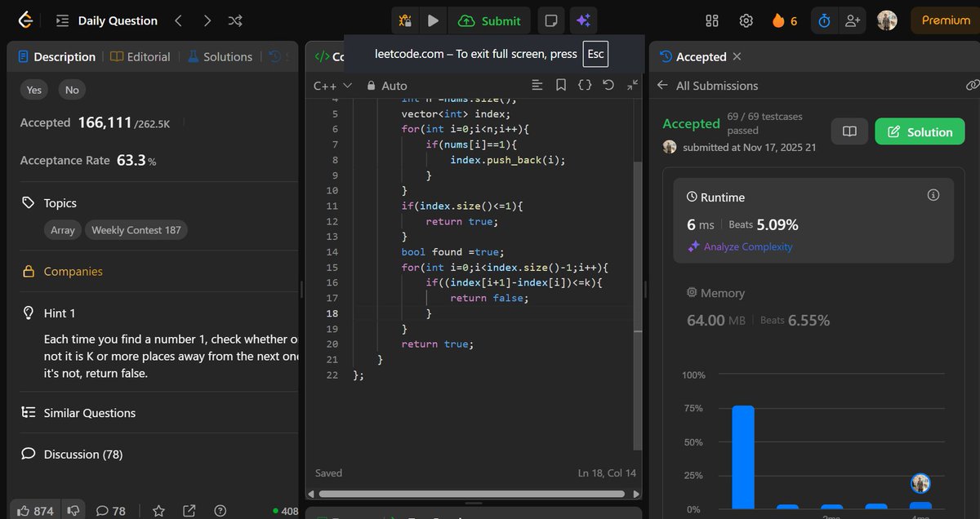Click the Premium button
Image resolution: width=980 pixels, height=519 pixels.
946,20
